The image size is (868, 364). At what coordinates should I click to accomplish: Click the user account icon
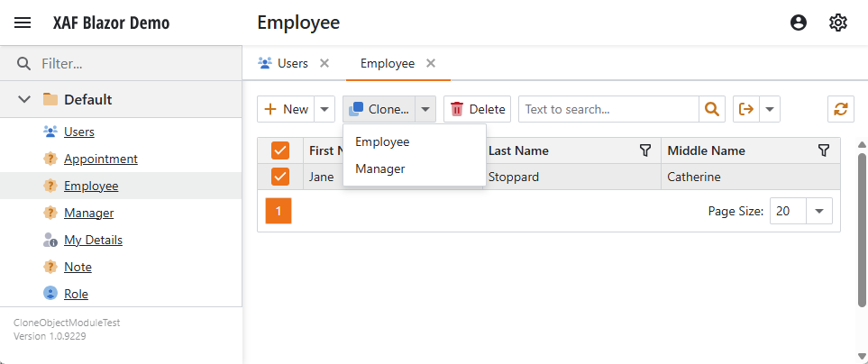coord(798,23)
